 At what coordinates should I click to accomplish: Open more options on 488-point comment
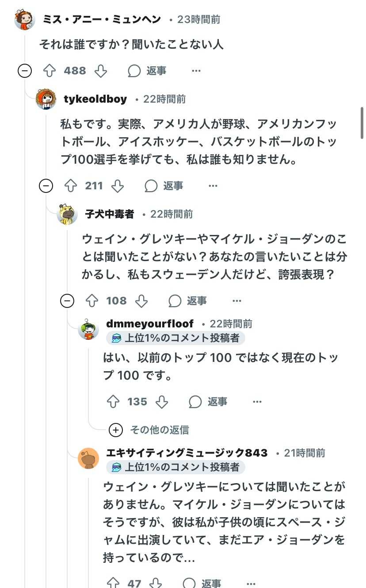click(x=196, y=71)
